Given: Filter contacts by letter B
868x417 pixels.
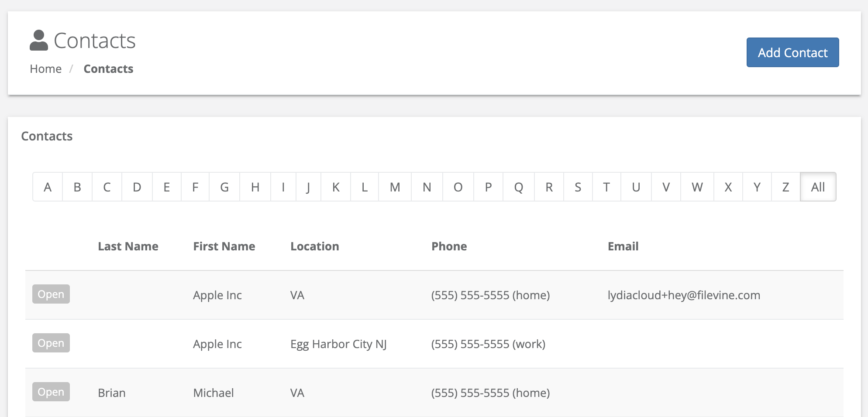Looking at the screenshot, I should [x=77, y=187].
